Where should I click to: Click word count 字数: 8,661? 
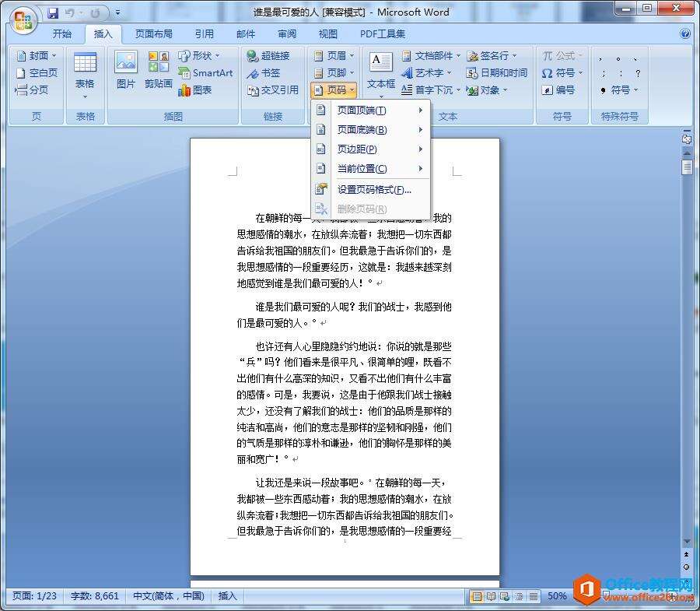[95, 596]
